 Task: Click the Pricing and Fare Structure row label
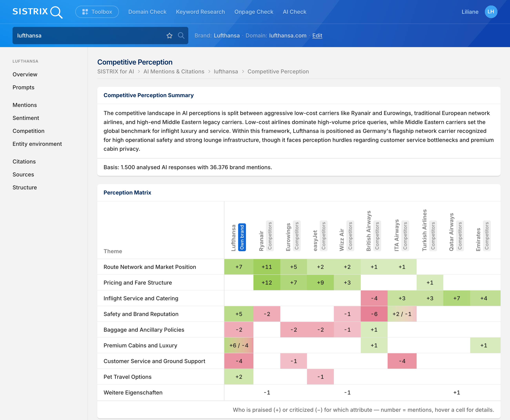point(138,283)
